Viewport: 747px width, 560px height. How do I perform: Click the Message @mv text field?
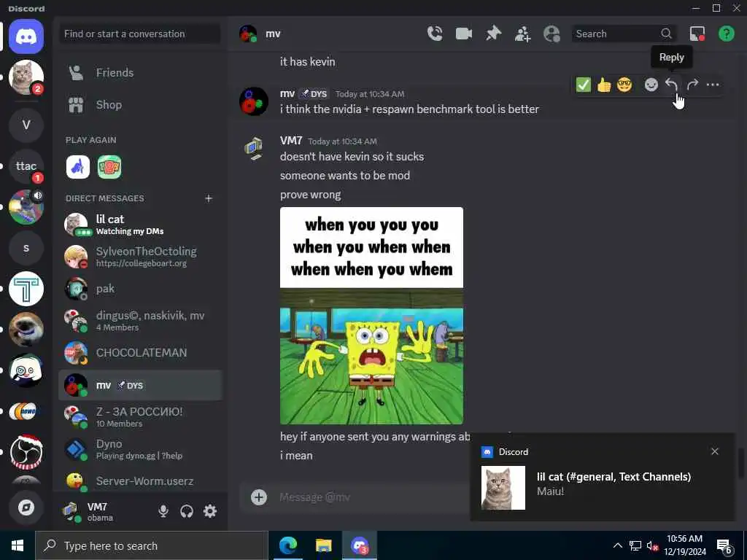click(x=371, y=497)
